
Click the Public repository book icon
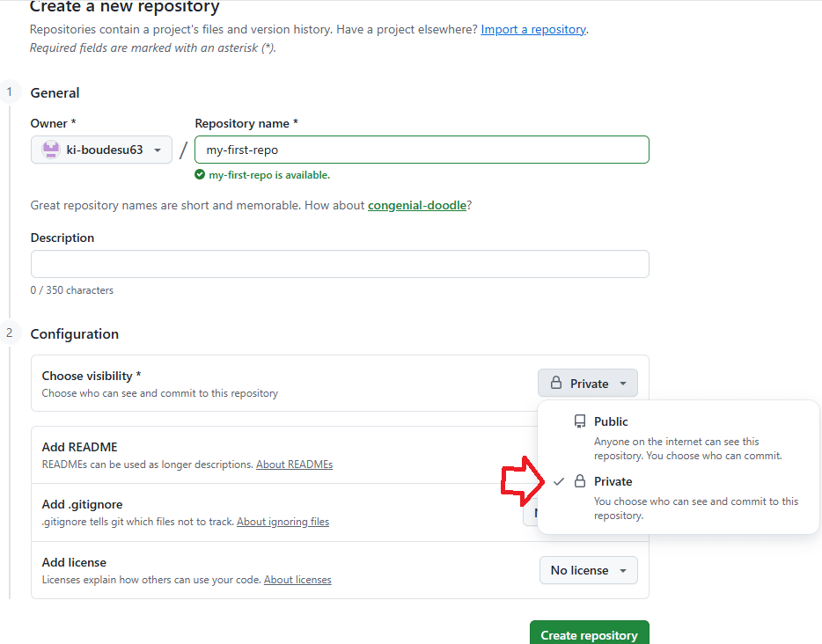580,421
